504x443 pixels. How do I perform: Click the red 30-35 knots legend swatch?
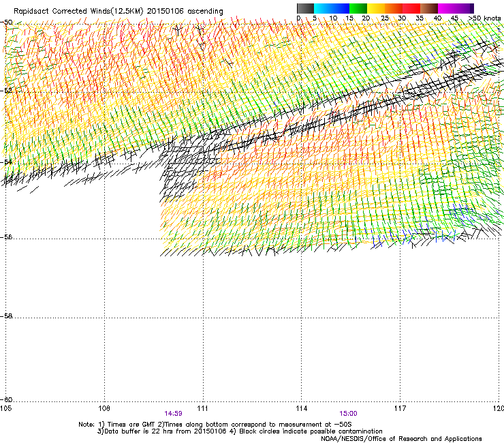click(411, 8)
